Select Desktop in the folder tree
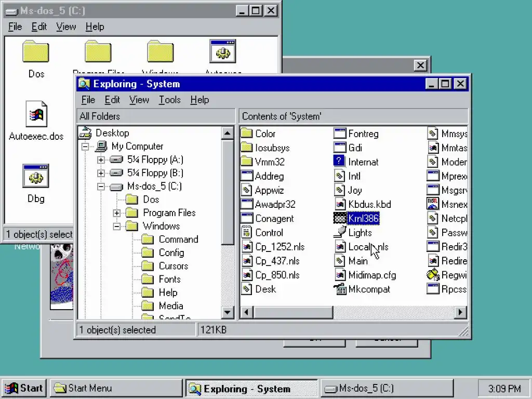532x399 pixels. pos(112,133)
